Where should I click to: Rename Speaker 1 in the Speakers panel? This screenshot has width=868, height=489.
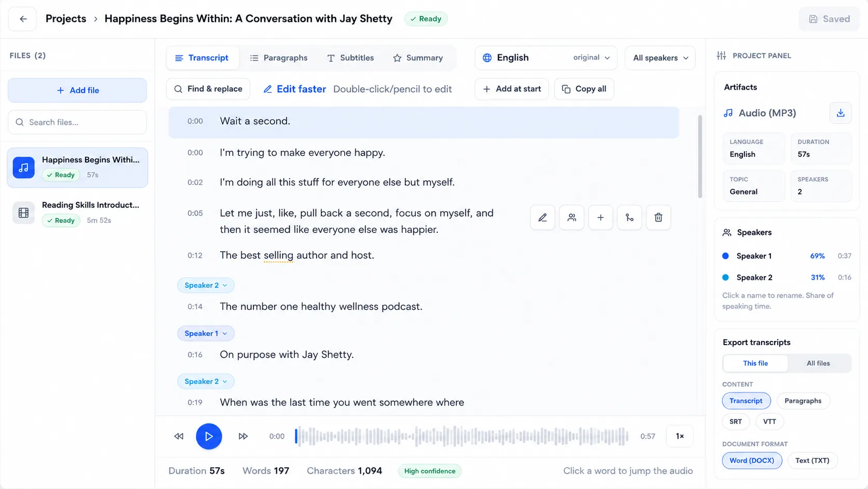(754, 256)
